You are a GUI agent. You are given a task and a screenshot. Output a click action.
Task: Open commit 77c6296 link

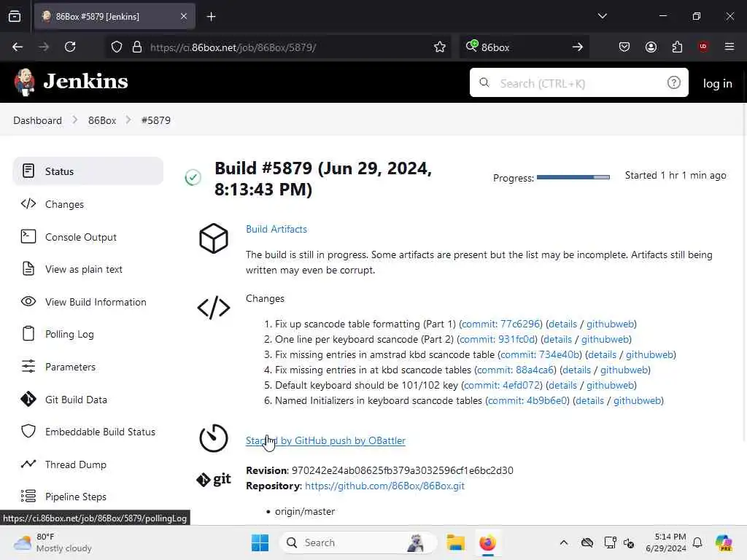click(500, 324)
